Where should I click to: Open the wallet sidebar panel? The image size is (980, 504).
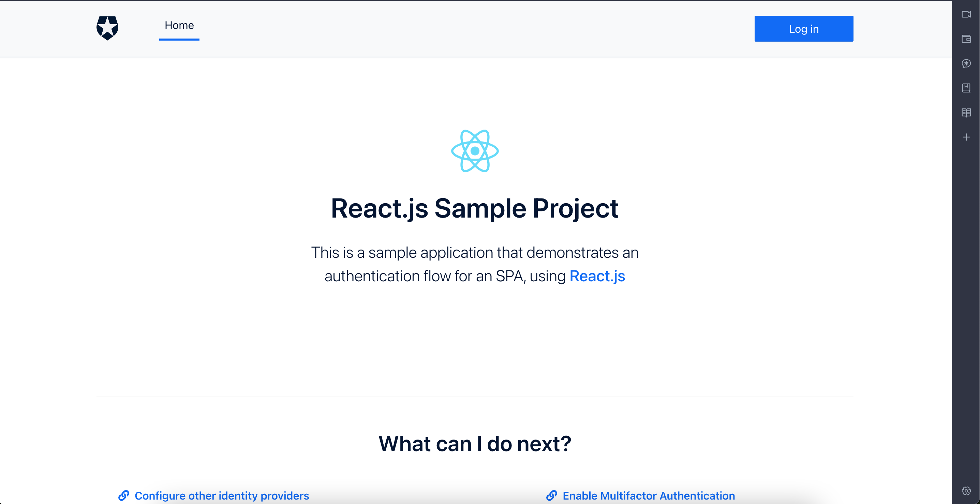(966, 39)
